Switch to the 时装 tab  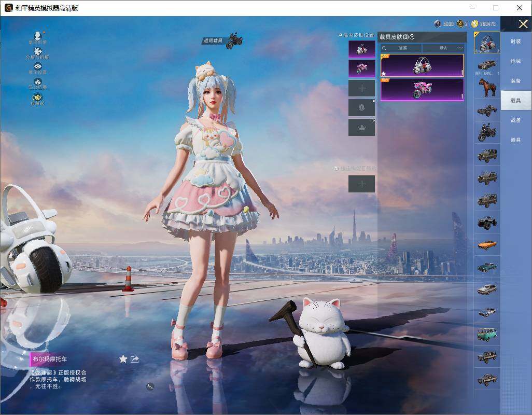tap(516, 41)
